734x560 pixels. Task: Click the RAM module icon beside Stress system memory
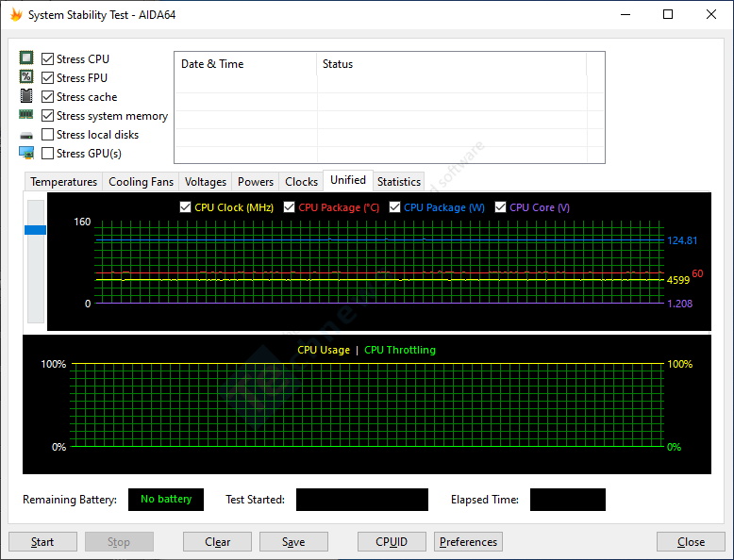[x=26, y=114]
